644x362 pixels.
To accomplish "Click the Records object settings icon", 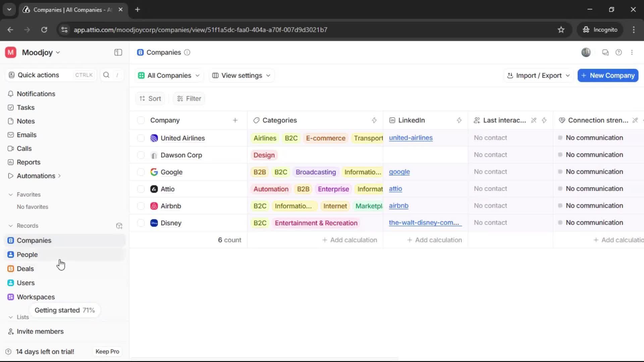I will click(x=119, y=226).
